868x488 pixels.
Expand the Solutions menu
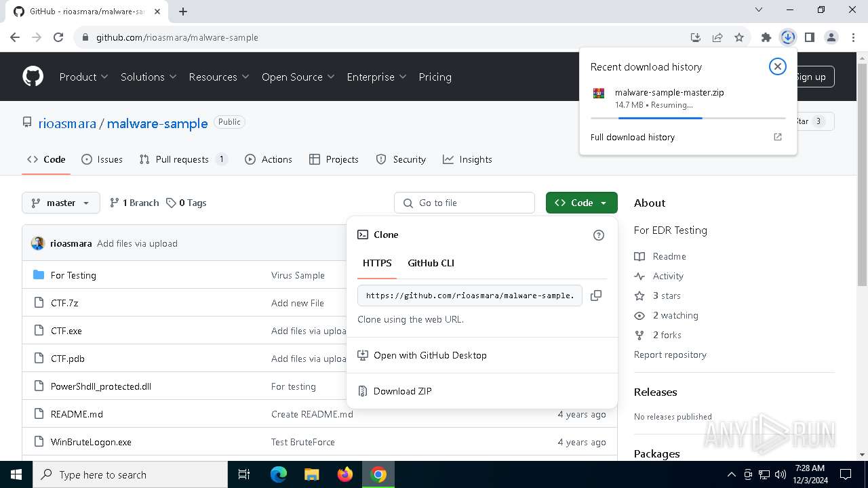(x=149, y=77)
